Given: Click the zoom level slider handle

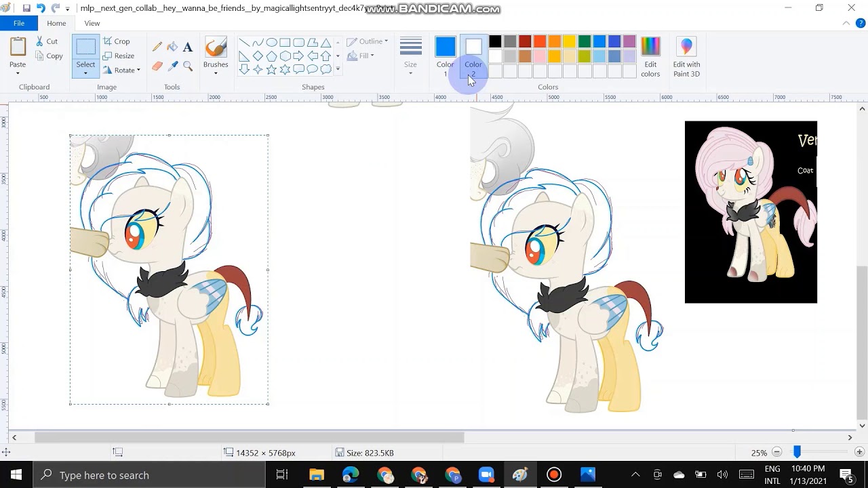Looking at the screenshot, I should pos(797,452).
